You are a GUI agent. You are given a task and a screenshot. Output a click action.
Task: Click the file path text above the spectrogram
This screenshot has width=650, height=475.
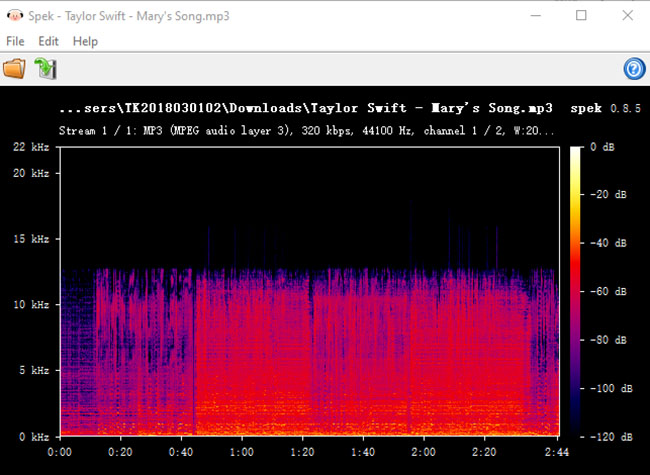point(306,108)
